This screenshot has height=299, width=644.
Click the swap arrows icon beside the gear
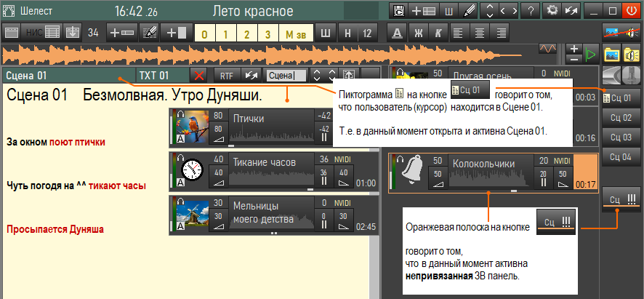[x=571, y=11]
